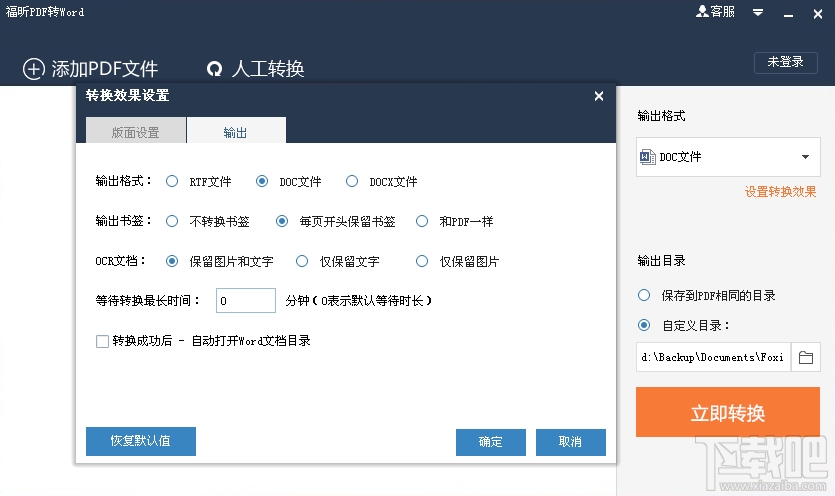Click the 立即转换 button
835x496 pixels.
pyautogui.click(x=728, y=412)
